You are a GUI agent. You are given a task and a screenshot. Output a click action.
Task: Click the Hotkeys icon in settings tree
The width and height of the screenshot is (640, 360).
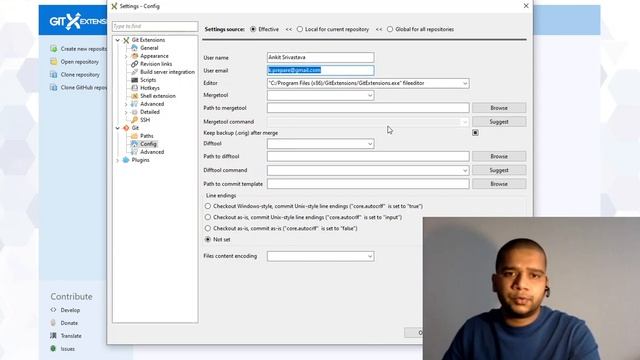point(134,88)
